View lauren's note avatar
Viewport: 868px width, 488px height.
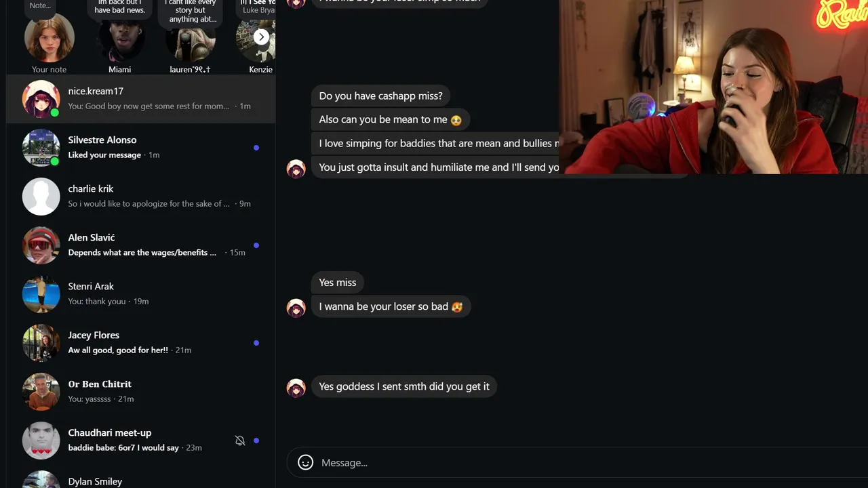[191, 38]
